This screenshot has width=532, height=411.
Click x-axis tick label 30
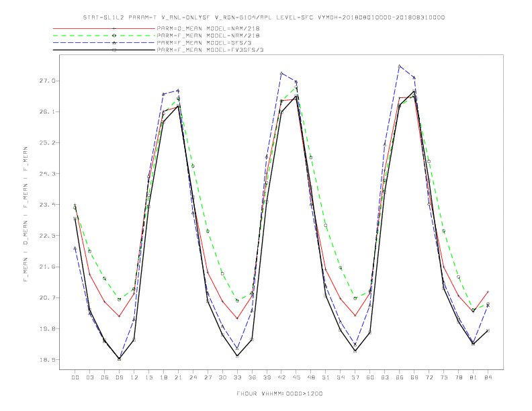222,377
